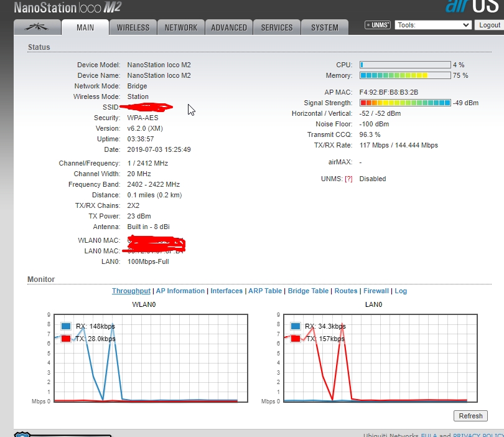Open the SYSTEM tab

click(325, 27)
